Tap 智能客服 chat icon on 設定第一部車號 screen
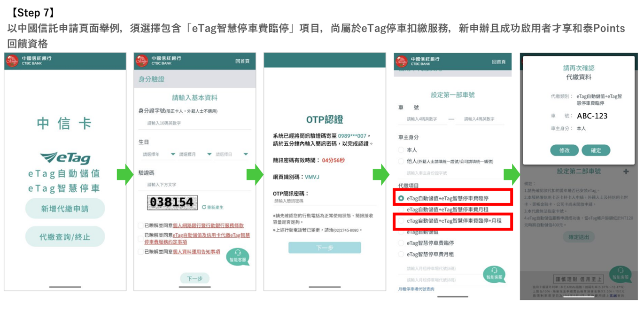The image size is (644, 311). pos(494,274)
